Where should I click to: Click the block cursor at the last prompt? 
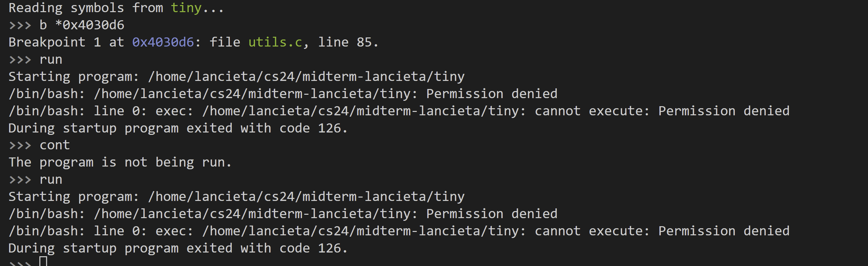pos(43,261)
